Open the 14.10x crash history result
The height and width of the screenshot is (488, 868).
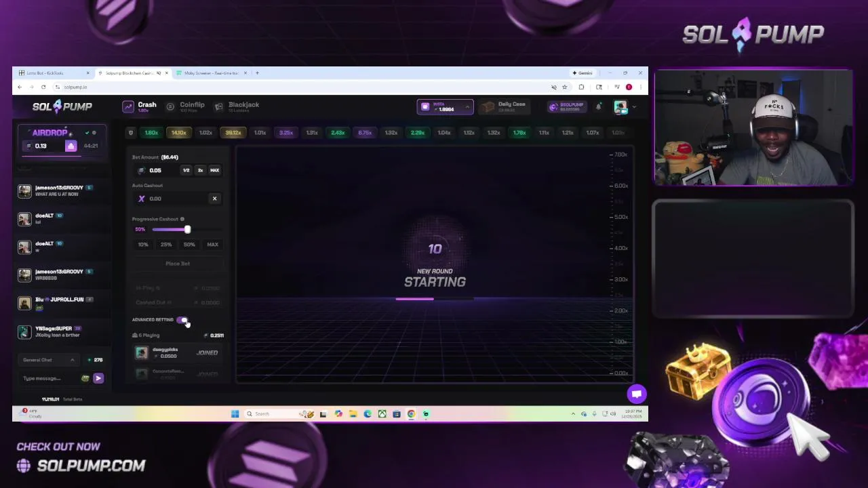coord(178,133)
